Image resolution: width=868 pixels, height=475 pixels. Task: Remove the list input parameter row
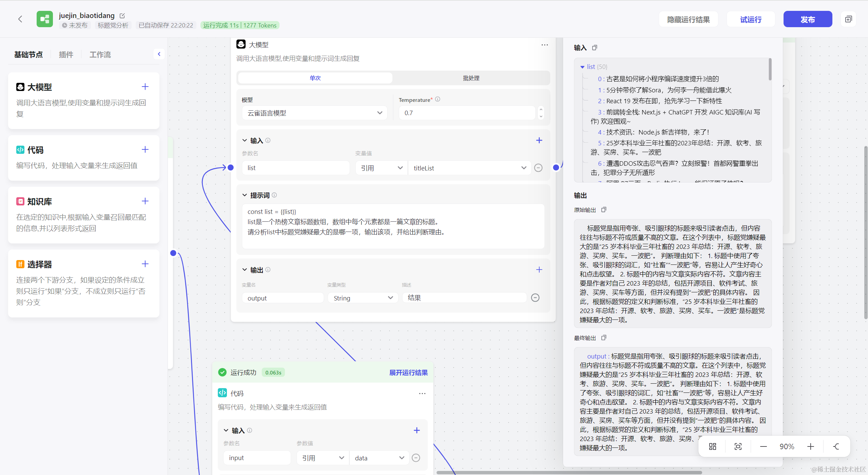pyautogui.click(x=538, y=168)
